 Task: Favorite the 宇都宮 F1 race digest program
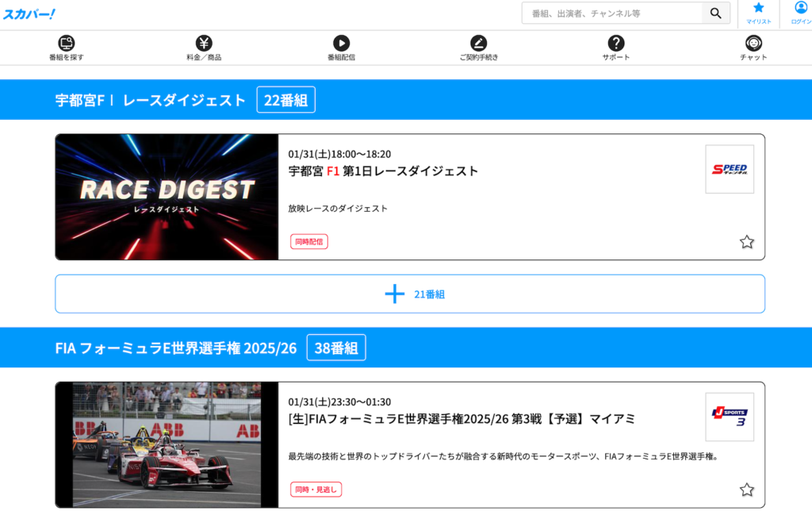tap(746, 242)
